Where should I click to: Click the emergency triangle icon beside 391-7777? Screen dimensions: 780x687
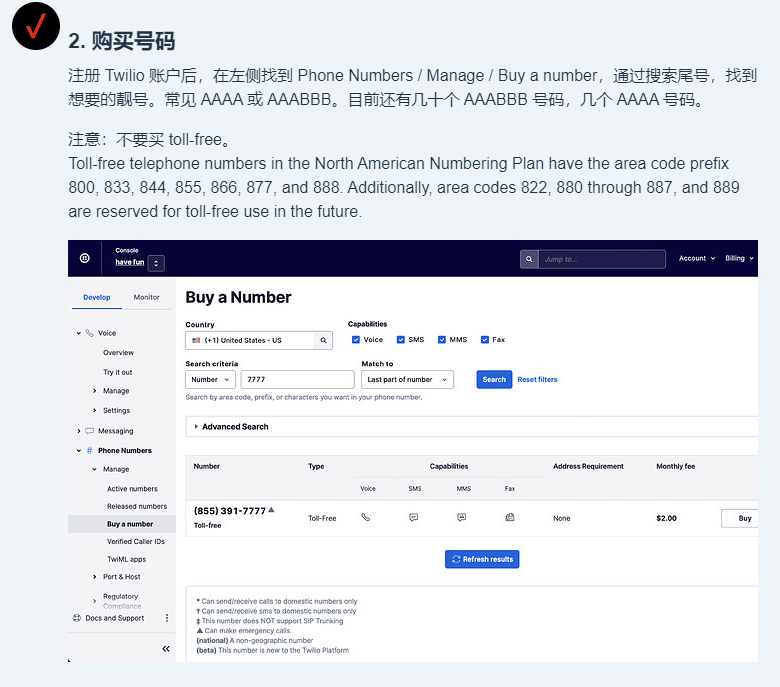[x=271, y=509]
